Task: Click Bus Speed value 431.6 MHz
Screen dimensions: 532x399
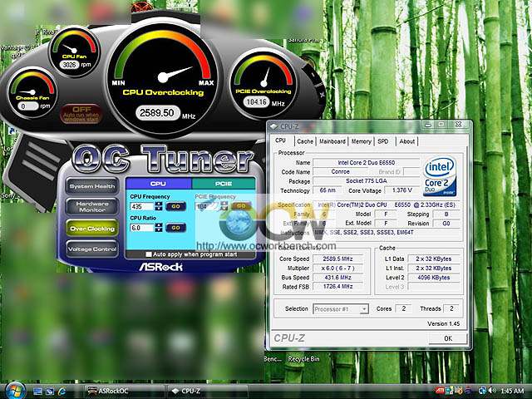Action: pos(337,277)
